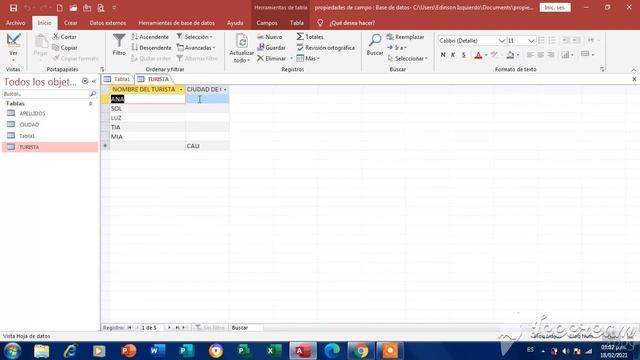Open CIUDAD table in navigation pane

click(x=29, y=124)
